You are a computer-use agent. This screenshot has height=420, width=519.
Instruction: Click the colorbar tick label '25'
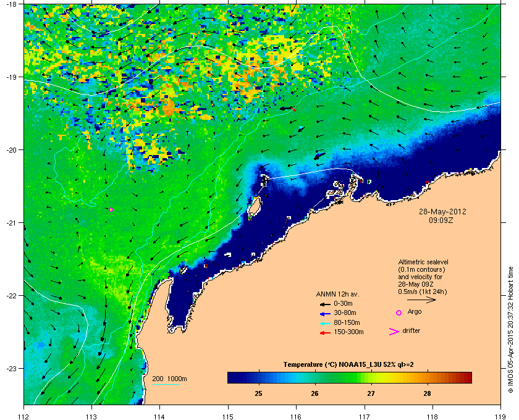[258, 393]
